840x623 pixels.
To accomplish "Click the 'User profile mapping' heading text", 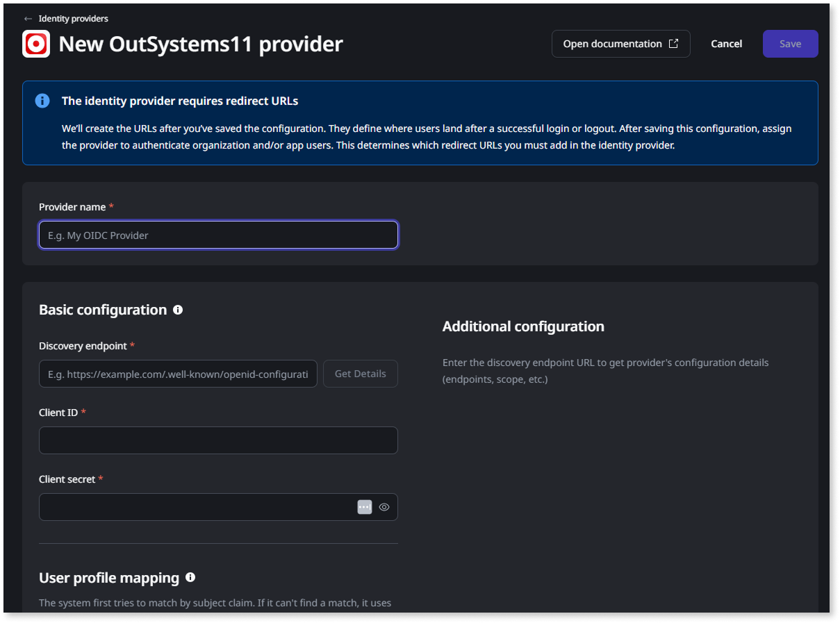I will pos(109,578).
